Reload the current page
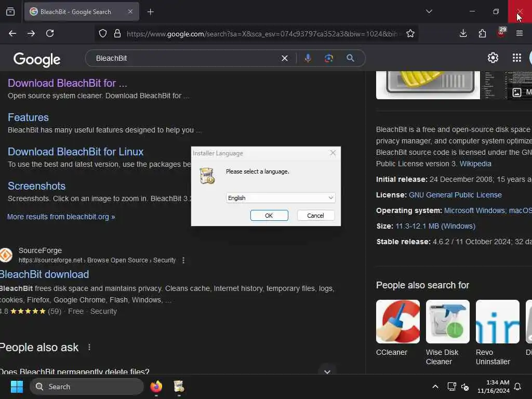 point(50,33)
